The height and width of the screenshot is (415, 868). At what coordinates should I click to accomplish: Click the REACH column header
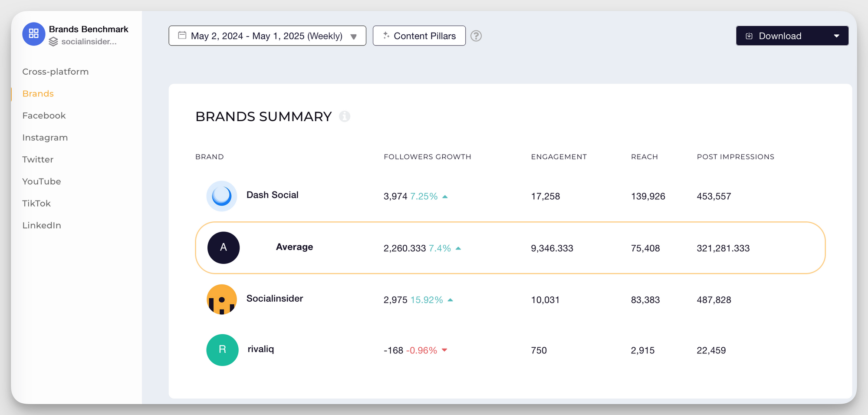(x=644, y=157)
